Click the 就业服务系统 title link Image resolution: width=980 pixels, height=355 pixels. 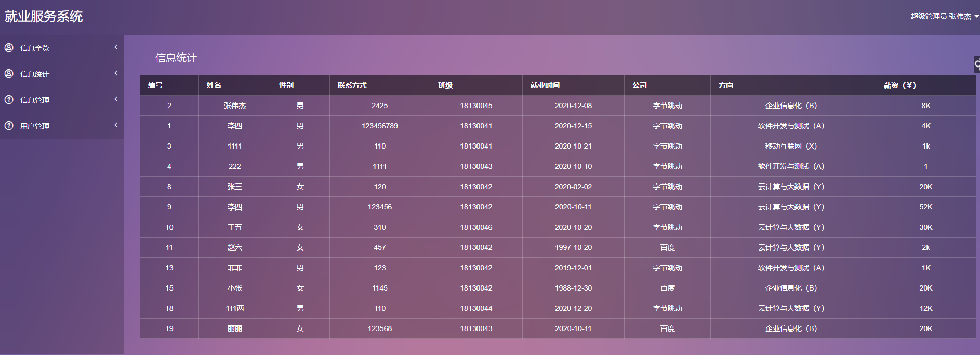pos(44,17)
